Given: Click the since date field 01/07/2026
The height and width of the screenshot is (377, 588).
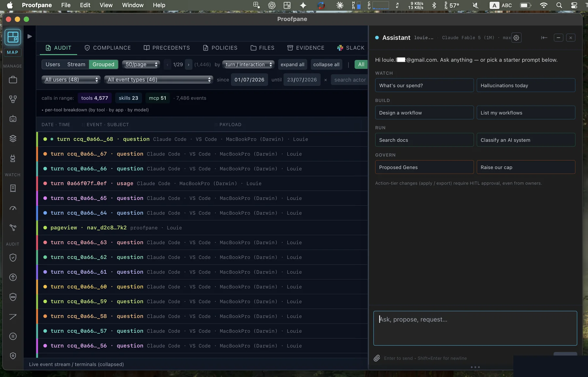Looking at the screenshot, I should tap(250, 80).
